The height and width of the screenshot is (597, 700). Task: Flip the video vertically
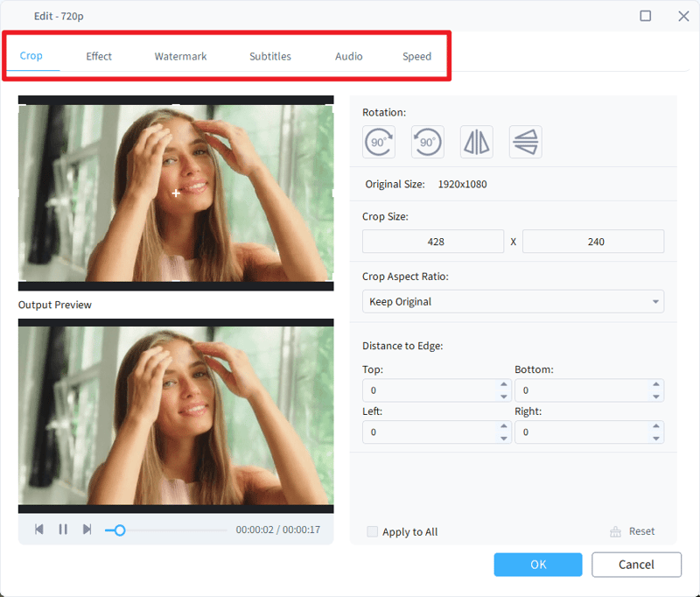(525, 142)
